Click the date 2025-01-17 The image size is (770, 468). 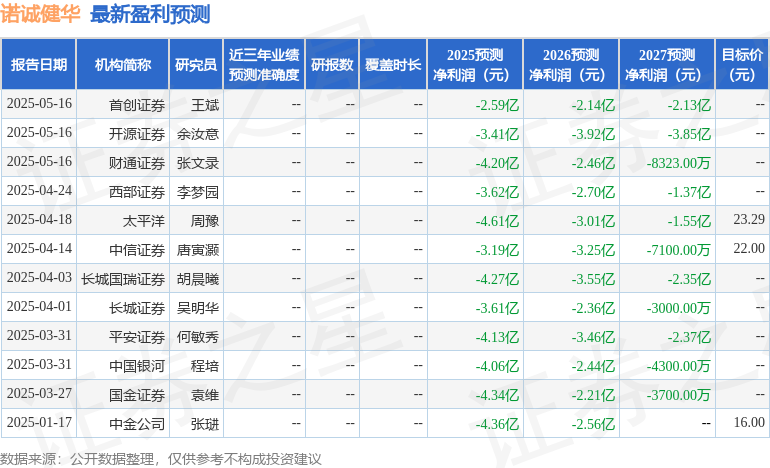(39, 422)
